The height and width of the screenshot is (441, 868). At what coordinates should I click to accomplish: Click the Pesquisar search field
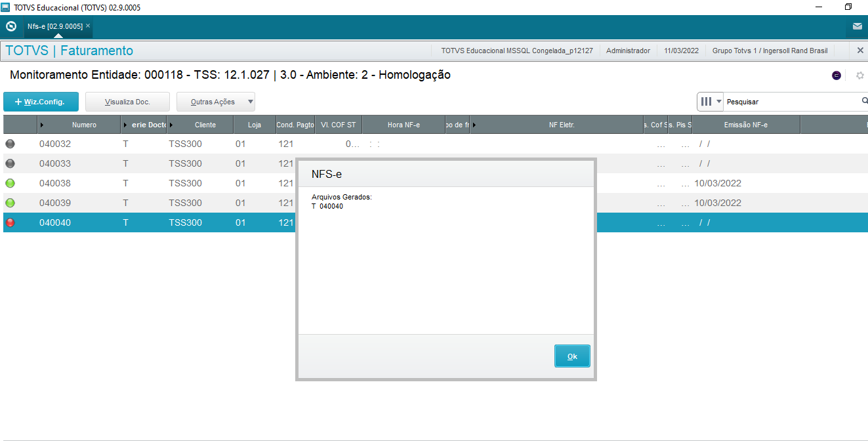[793, 102]
